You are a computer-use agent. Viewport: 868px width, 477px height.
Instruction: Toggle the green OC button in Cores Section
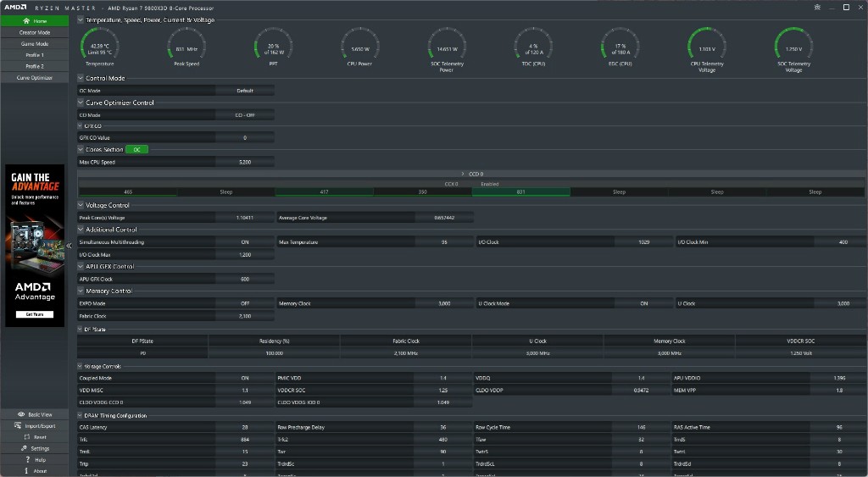[136, 149]
